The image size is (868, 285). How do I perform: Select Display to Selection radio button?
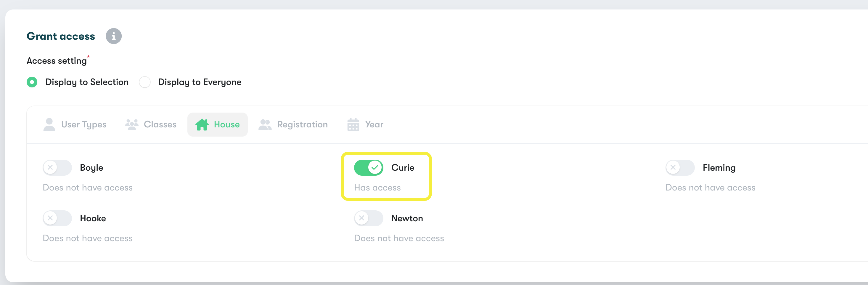pos(32,82)
